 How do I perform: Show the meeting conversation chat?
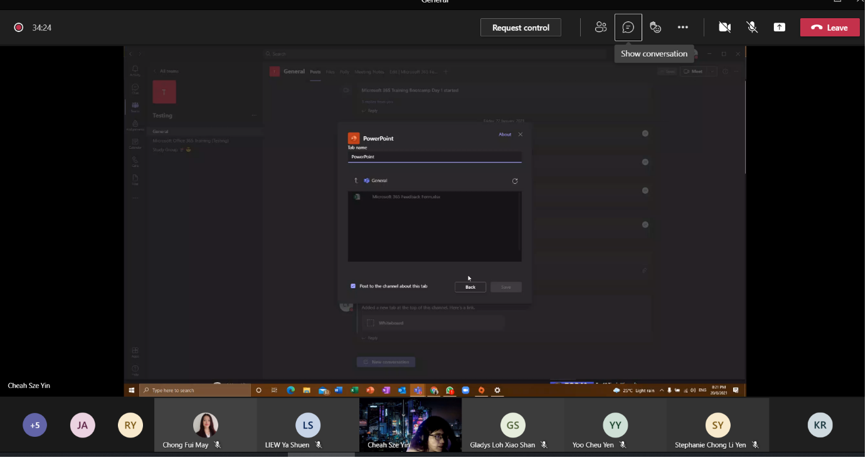click(x=628, y=28)
